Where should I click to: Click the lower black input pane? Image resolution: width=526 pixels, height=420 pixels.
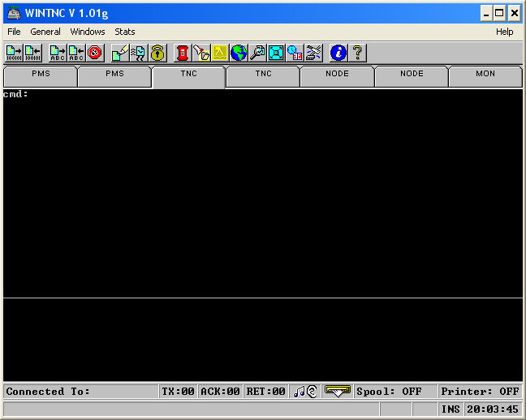point(263,340)
